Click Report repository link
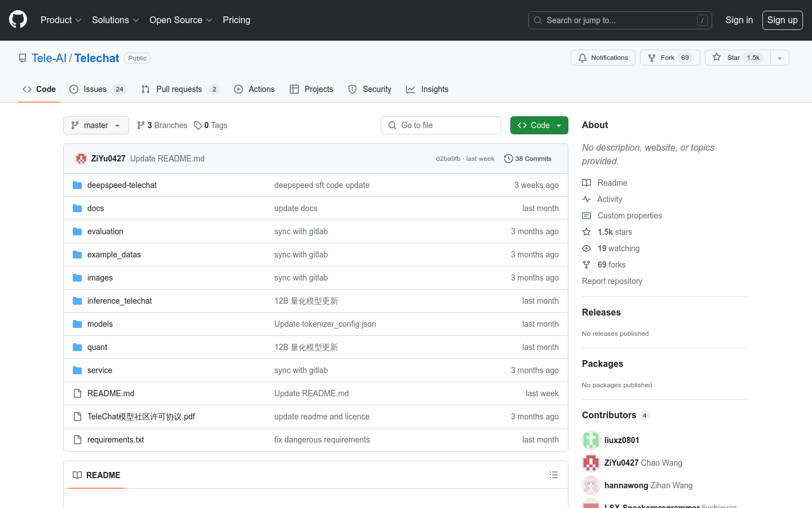 coord(612,281)
